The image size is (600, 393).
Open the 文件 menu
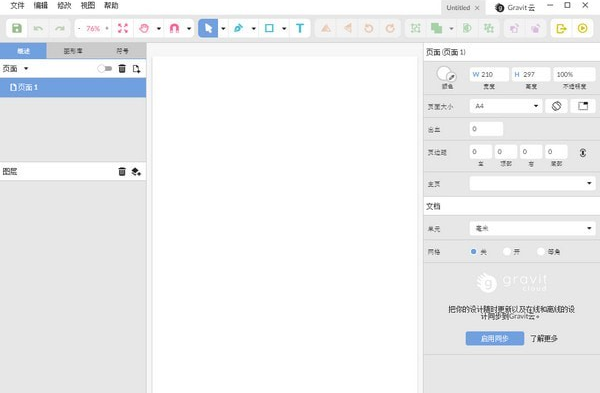pyautogui.click(x=17, y=6)
